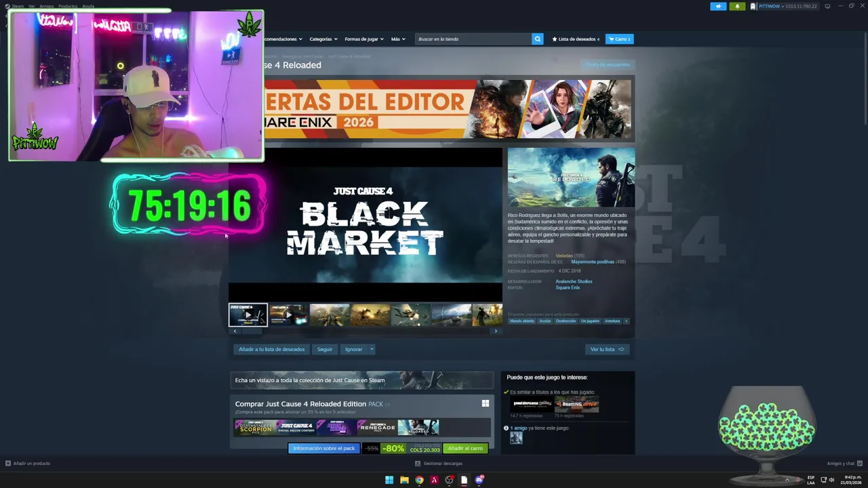Click the Windows platform icon in the purchase box

[x=486, y=403]
